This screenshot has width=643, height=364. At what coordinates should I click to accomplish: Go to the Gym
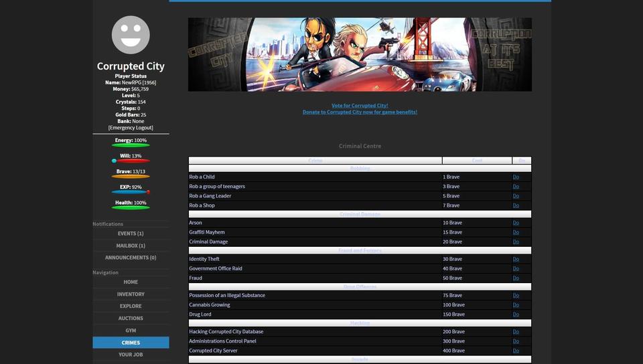click(x=131, y=331)
